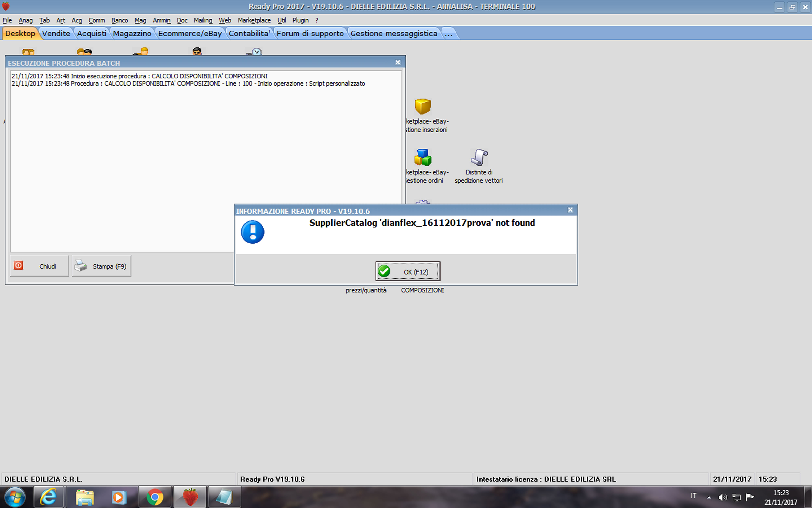
Task: Switch to the Vendite tab
Action: (x=56, y=33)
